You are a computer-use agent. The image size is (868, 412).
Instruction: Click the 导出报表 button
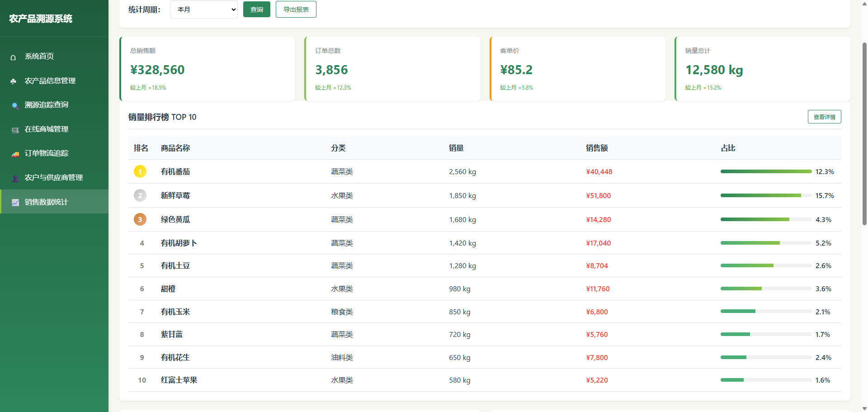(x=296, y=9)
